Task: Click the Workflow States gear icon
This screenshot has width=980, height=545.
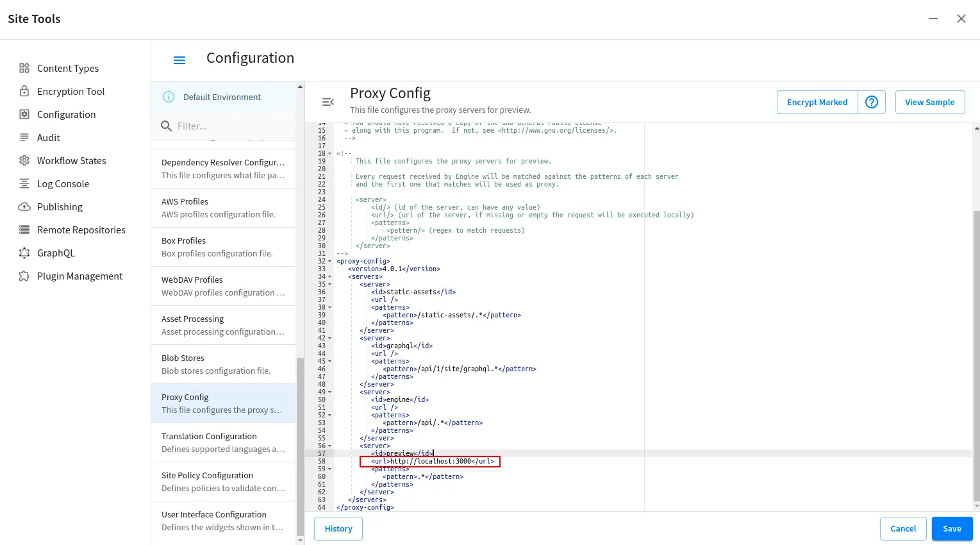Action: point(24,160)
